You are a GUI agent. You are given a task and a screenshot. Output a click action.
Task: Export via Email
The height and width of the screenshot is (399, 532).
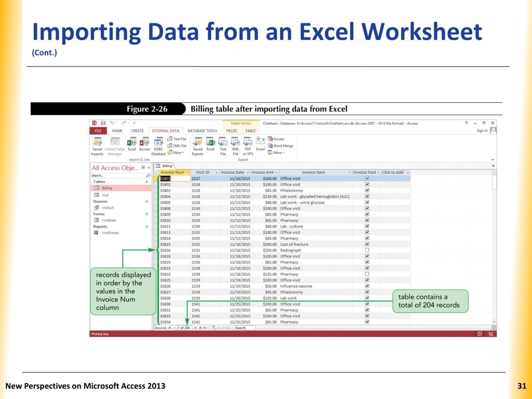[x=260, y=144]
